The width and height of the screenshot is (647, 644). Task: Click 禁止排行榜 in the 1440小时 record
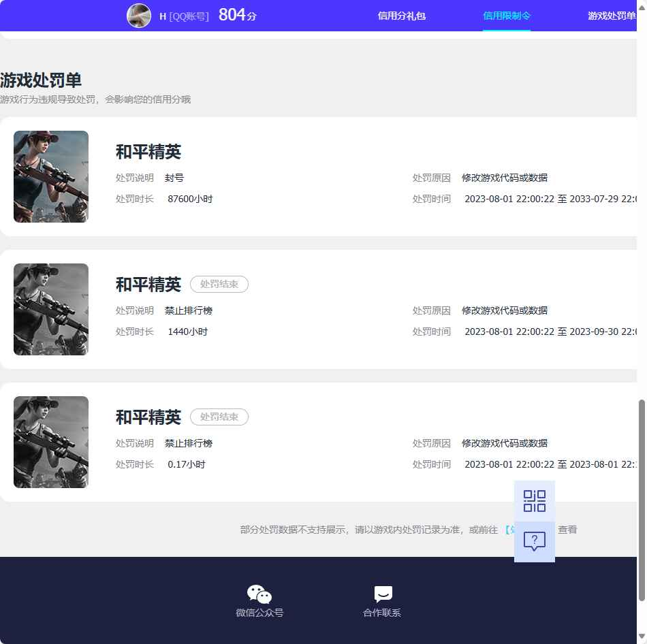coord(188,310)
